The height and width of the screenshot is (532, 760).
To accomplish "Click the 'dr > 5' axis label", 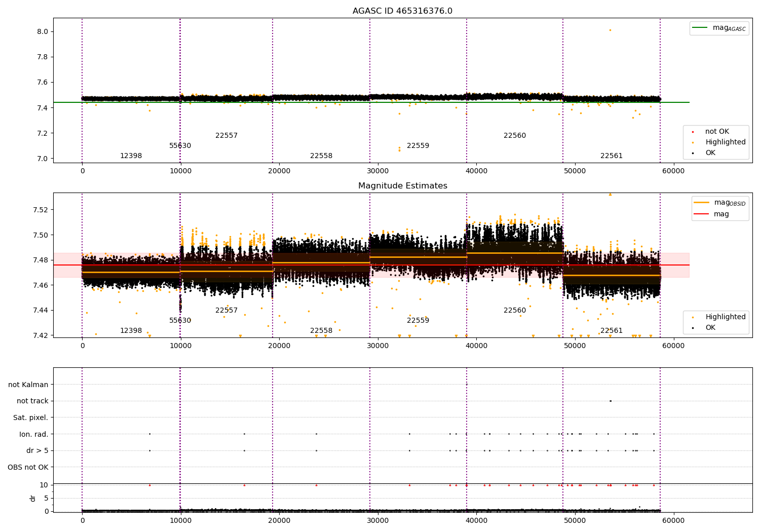I will pos(37,451).
